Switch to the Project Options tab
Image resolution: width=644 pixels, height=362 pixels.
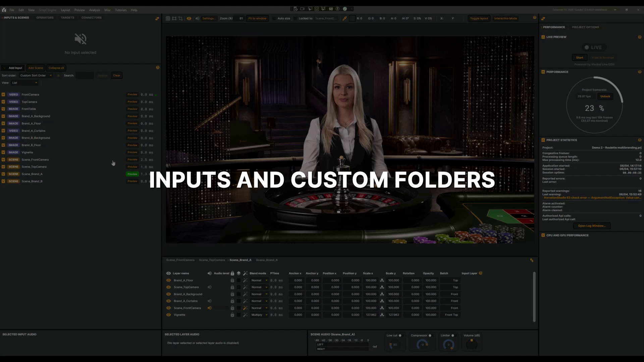pos(586,27)
